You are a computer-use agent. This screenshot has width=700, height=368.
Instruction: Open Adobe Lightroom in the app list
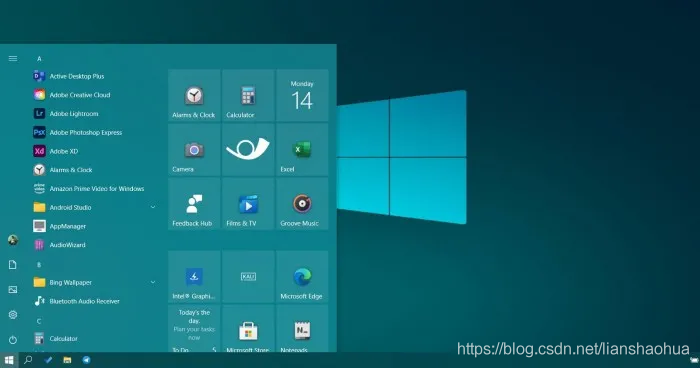(x=95, y=114)
